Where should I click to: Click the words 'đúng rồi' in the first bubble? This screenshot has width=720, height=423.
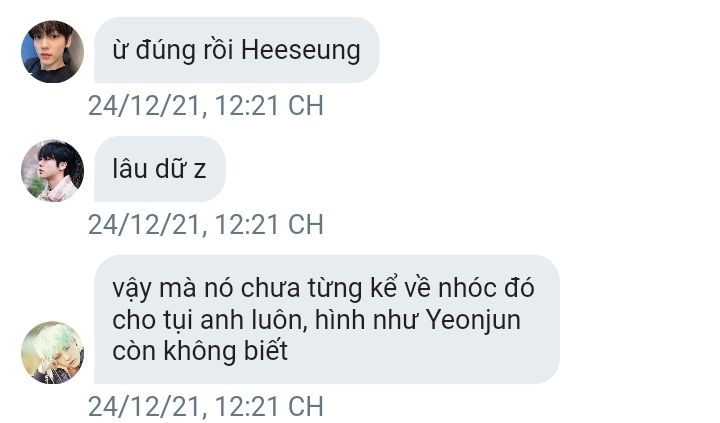point(185,50)
